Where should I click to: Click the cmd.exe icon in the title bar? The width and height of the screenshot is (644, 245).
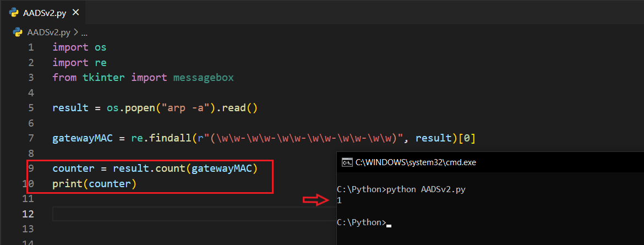pos(347,162)
